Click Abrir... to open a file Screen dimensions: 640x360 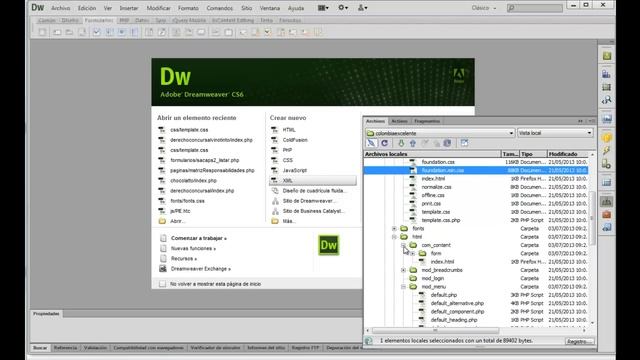click(x=178, y=221)
